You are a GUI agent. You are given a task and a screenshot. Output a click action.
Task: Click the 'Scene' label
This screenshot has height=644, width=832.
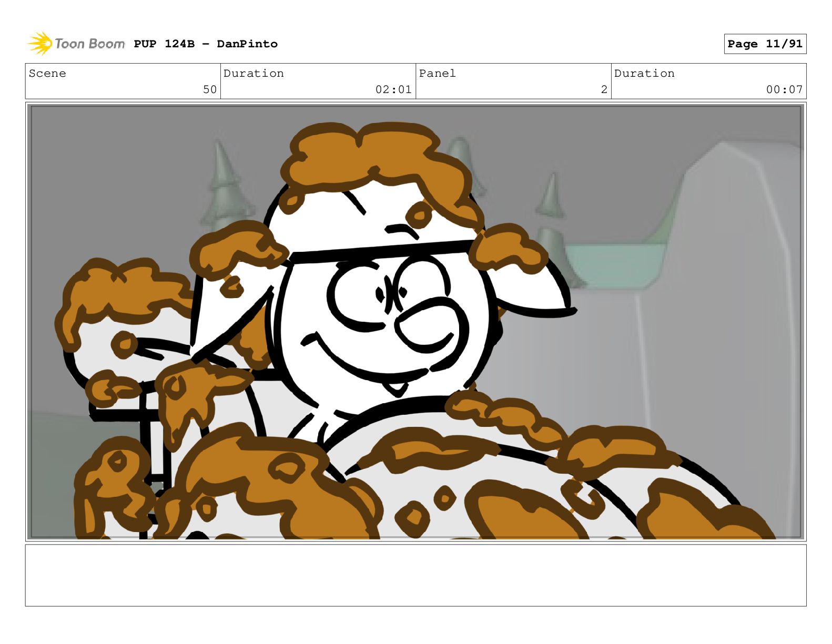[x=47, y=73]
